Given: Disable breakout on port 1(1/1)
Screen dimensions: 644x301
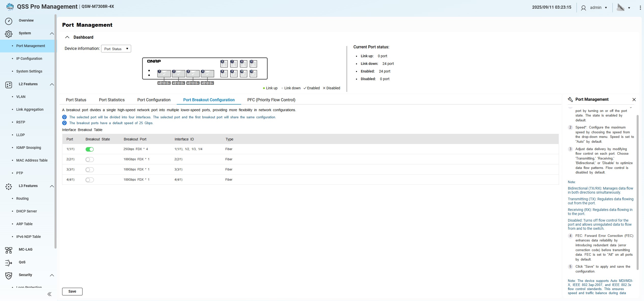Looking at the screenshot, I should tap(90, 149).
